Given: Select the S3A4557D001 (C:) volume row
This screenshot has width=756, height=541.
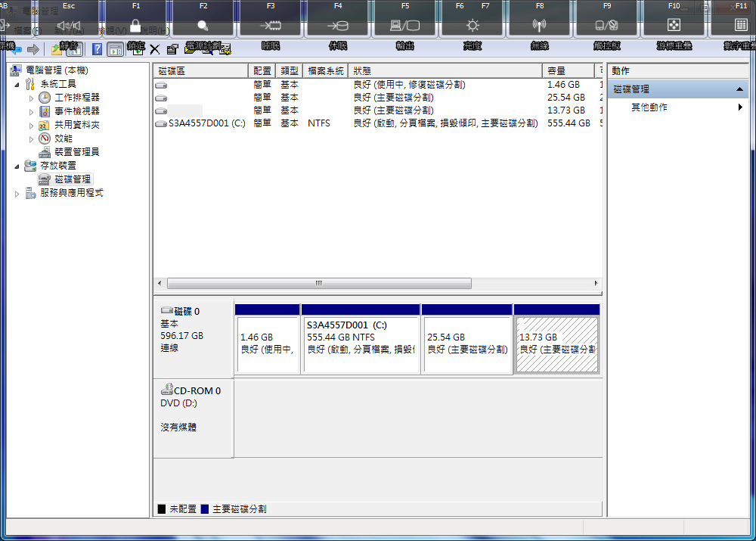Looking at the screenshot, I should tap(378, 123).
